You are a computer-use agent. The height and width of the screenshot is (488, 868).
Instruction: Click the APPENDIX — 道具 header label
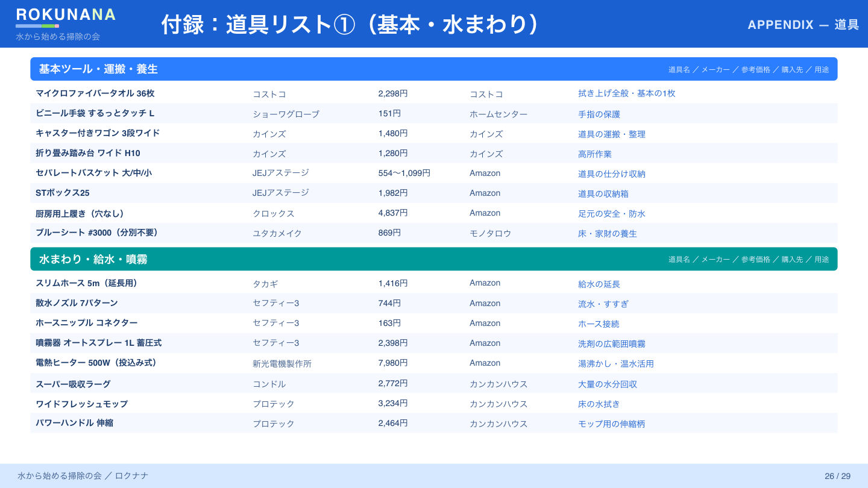pos(803,25)
